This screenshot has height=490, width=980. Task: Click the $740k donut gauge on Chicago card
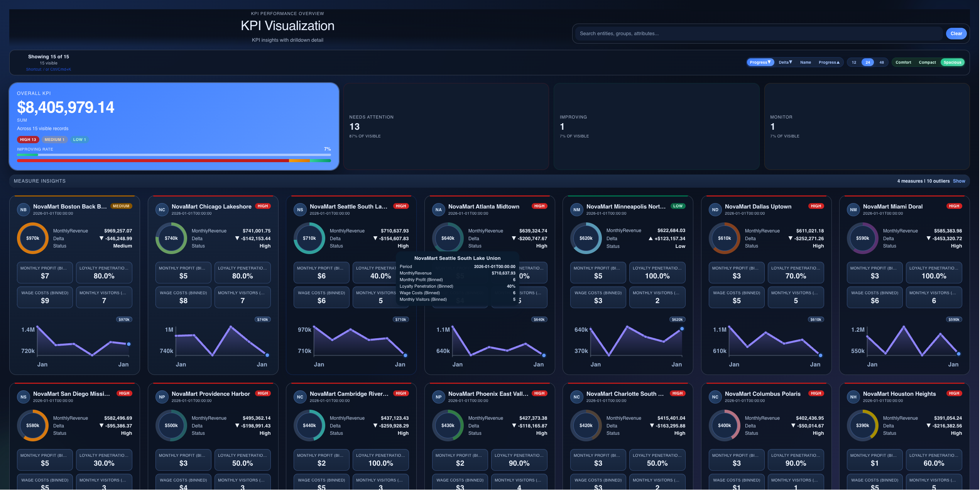[171, 238]
